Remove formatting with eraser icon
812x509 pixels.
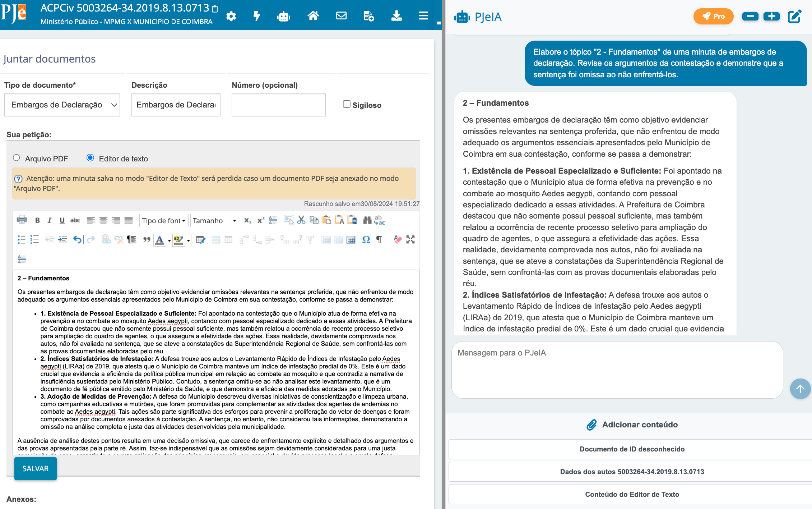coord(398,239)
